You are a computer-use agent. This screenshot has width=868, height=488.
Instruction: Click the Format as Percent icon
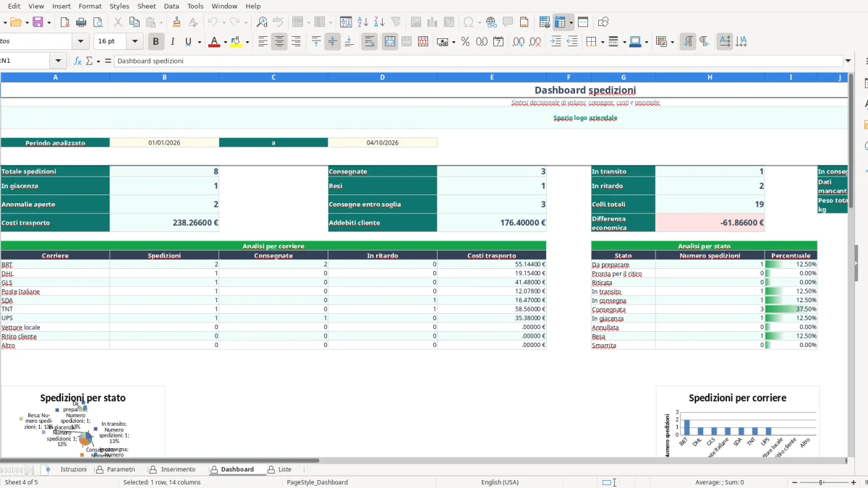465,42
